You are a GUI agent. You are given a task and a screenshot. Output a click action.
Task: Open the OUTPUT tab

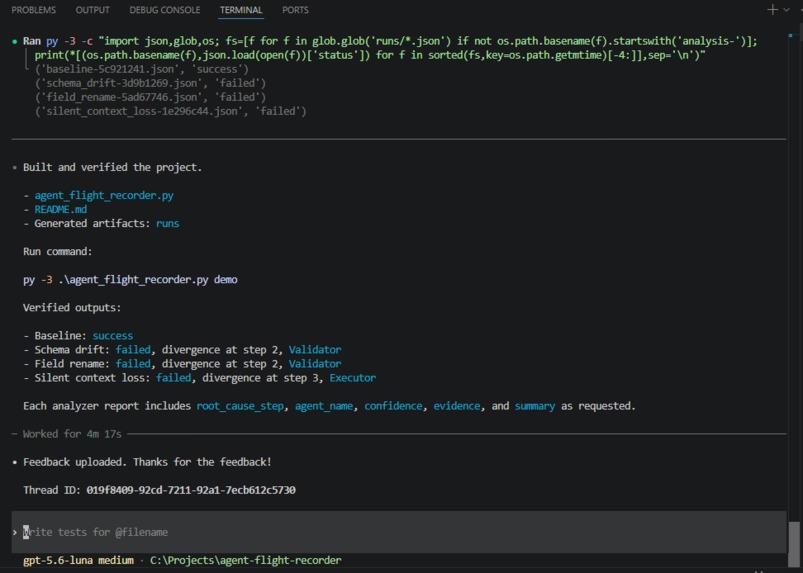92,10
